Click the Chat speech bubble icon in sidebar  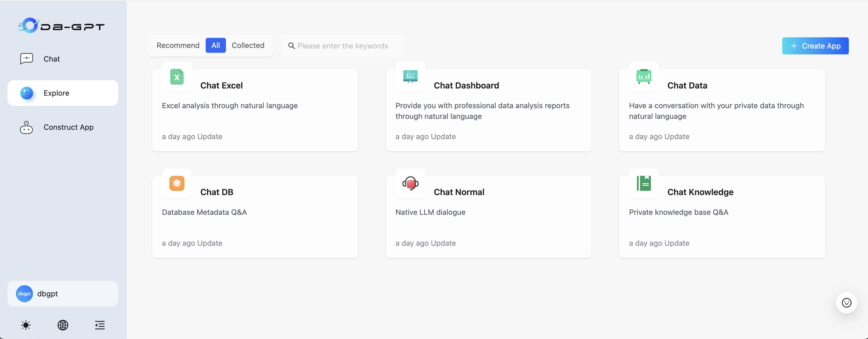26,58
